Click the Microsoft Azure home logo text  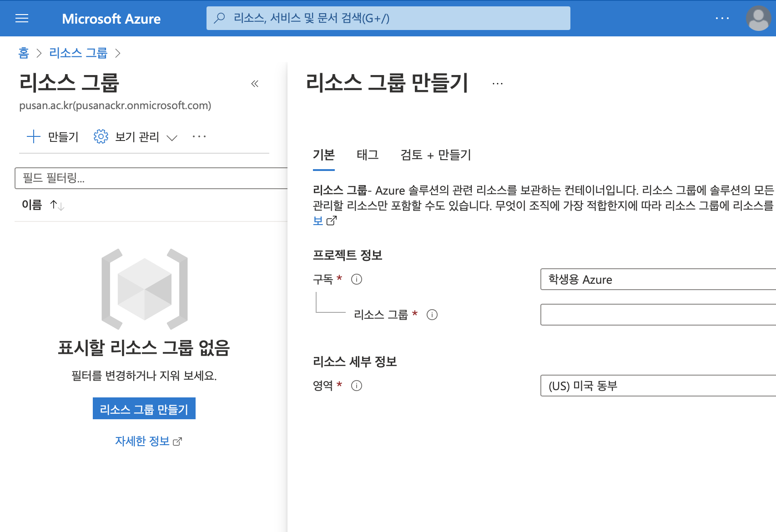point(111,19)
